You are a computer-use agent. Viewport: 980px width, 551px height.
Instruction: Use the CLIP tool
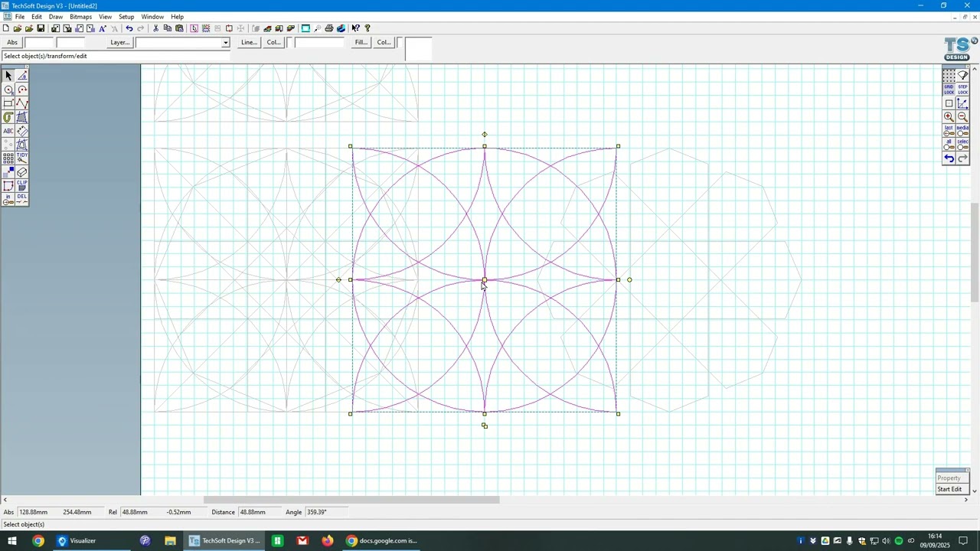pyautogui.click(x=22, y=186)
